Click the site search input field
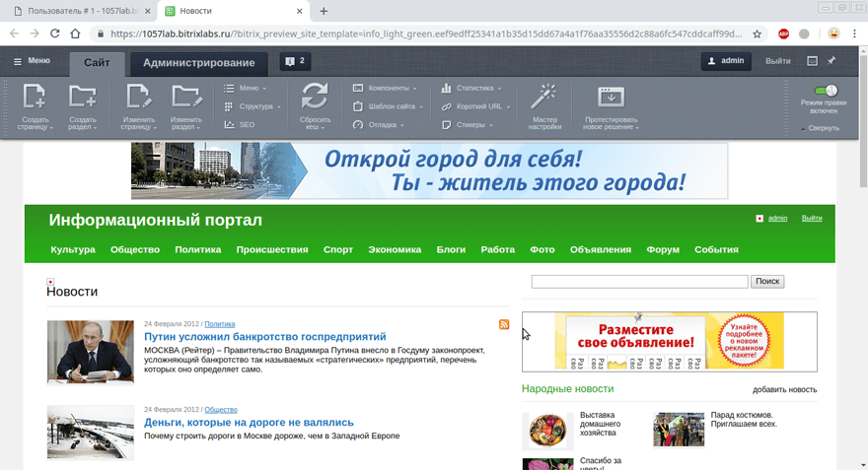Screen dimensions: 868x470 point(639,282)
